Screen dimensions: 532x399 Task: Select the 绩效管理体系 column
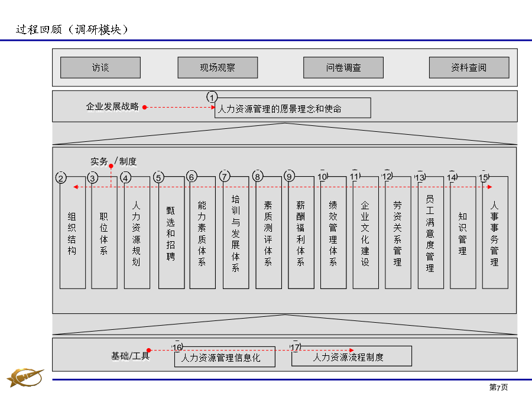333,232
